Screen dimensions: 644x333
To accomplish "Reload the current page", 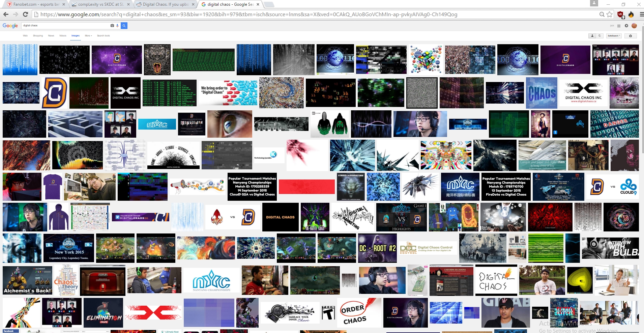I will click(x=25, y=14).
